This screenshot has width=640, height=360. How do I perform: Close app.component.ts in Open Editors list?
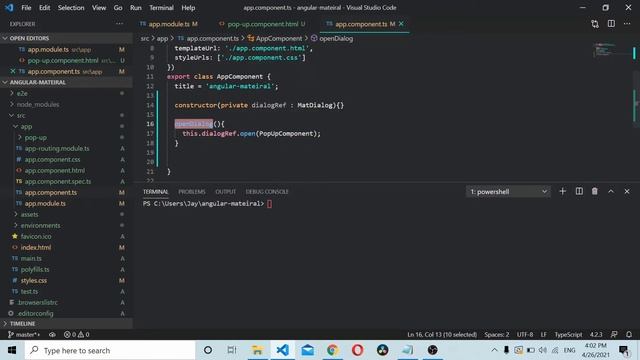click(13, 71)
